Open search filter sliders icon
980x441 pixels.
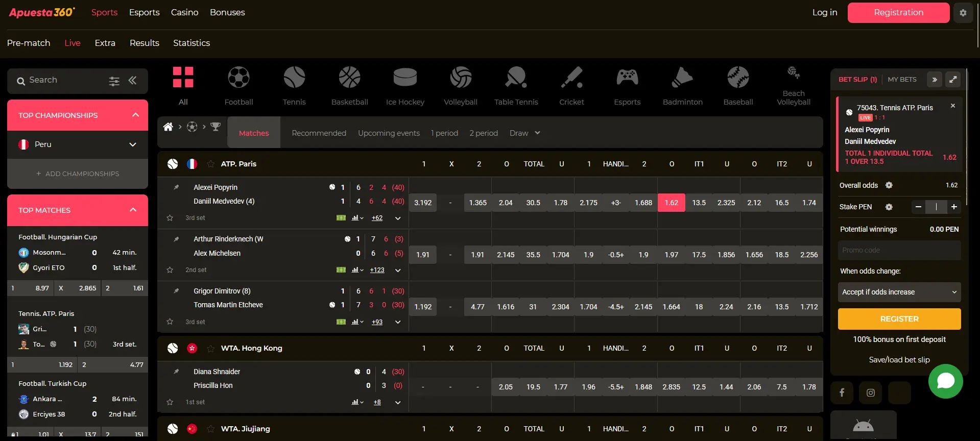[114, 81]
